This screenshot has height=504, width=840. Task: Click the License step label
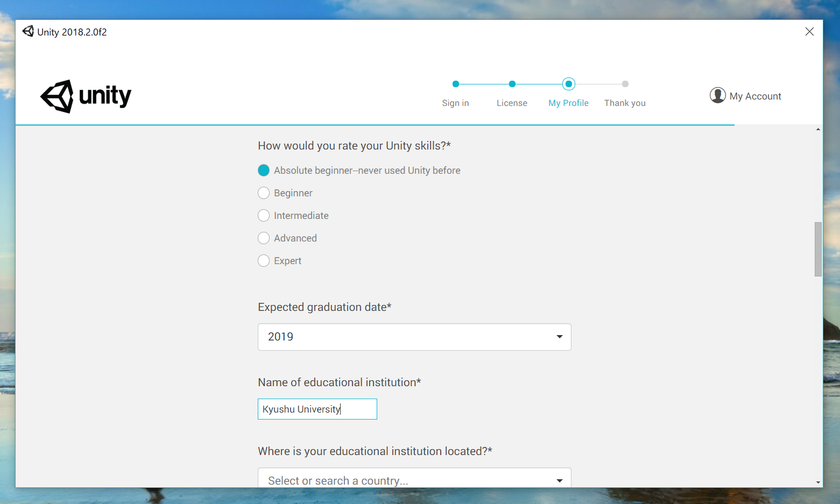click(512, 103)
